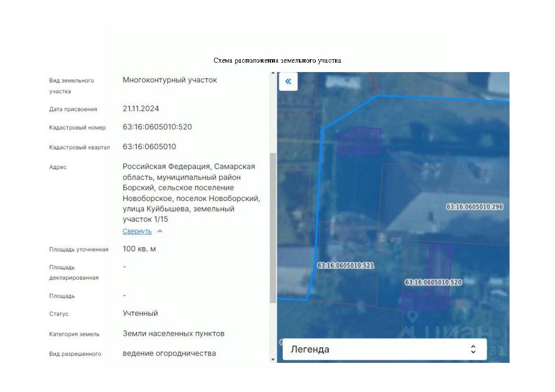The image size is (555, 392).
Task: Click the scrollbar up arrow of the info panel
Action: 272,73
